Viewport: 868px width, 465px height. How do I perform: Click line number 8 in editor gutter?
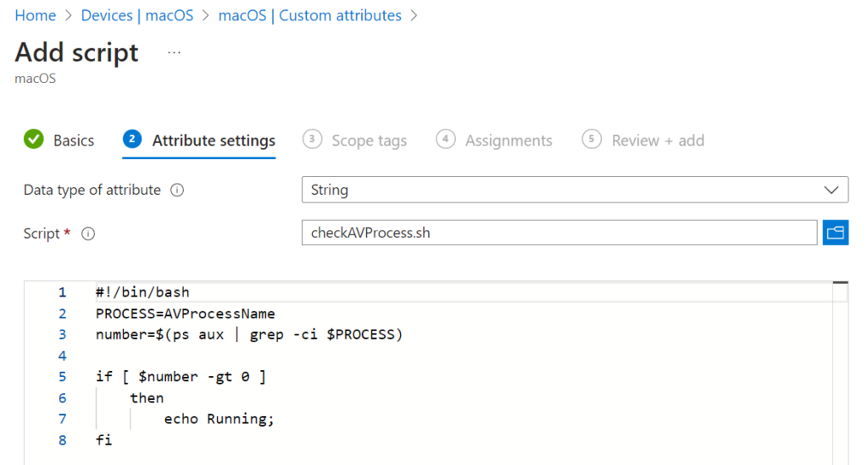tap(62, 440)
